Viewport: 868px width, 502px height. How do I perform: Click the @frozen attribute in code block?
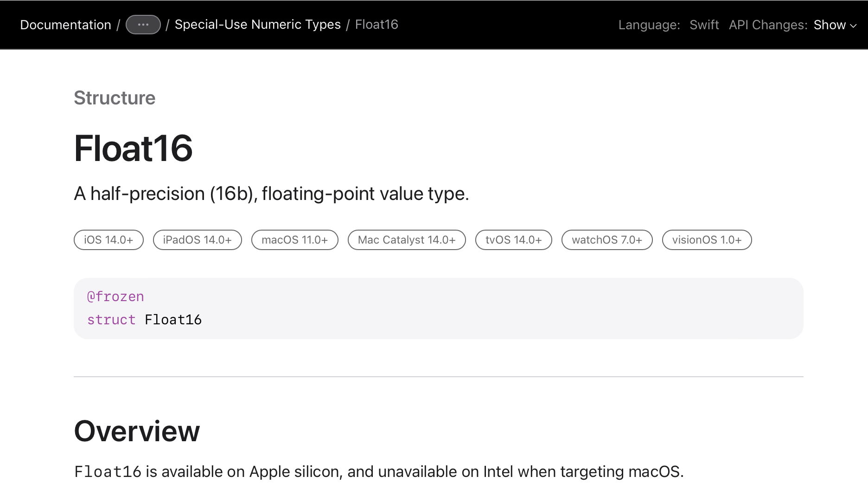(x=115, y=296)
